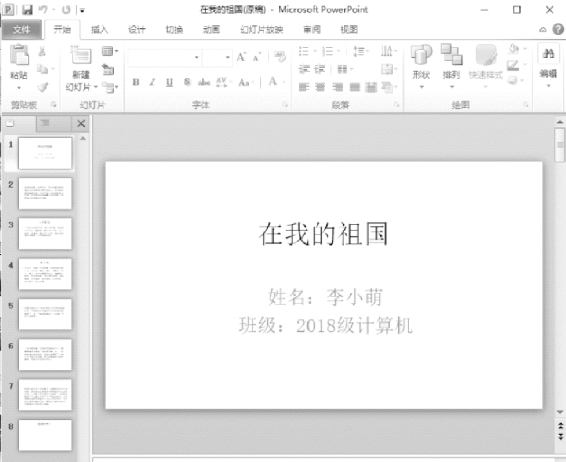The height and width of the screenshot is (462, 566).
Task: Click the Paste clipboard icon
Action: coord(19,55)
